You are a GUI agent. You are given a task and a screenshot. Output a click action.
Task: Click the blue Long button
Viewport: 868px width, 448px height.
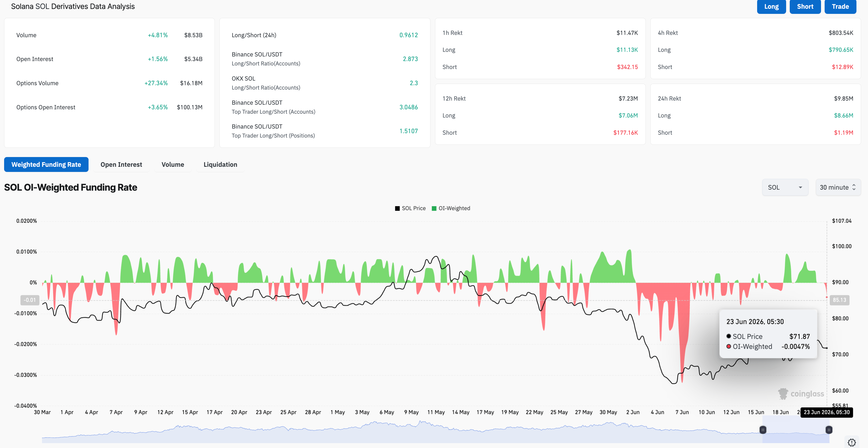[771, 6]
